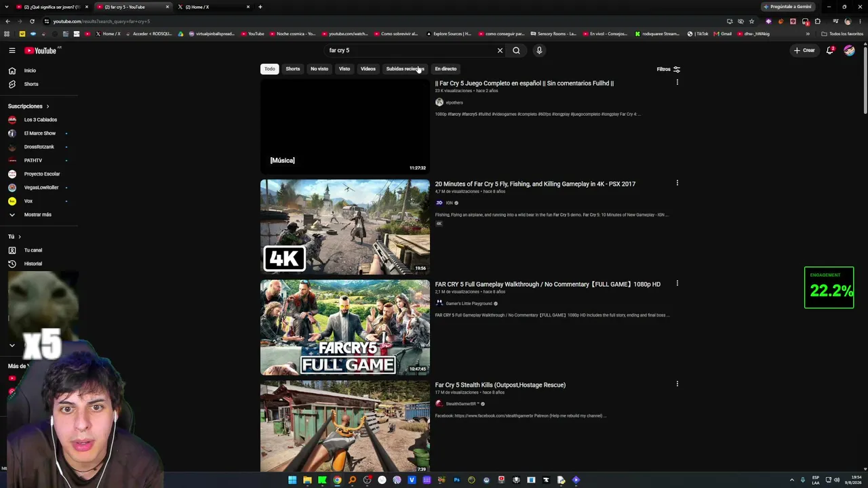Screen dimensions: 868x488
Task: Click the FARCRY5 FULL GAME thumbnail
Action: (x=345, y=327)
